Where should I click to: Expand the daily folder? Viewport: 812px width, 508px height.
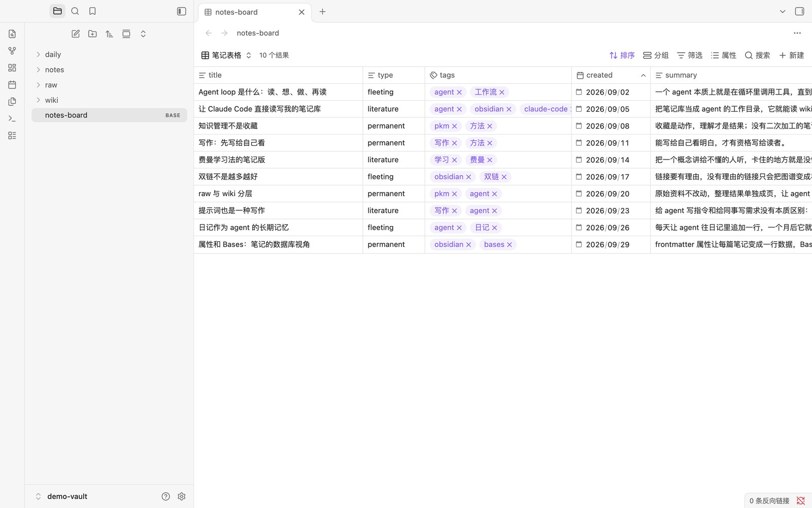pos(109,54)
